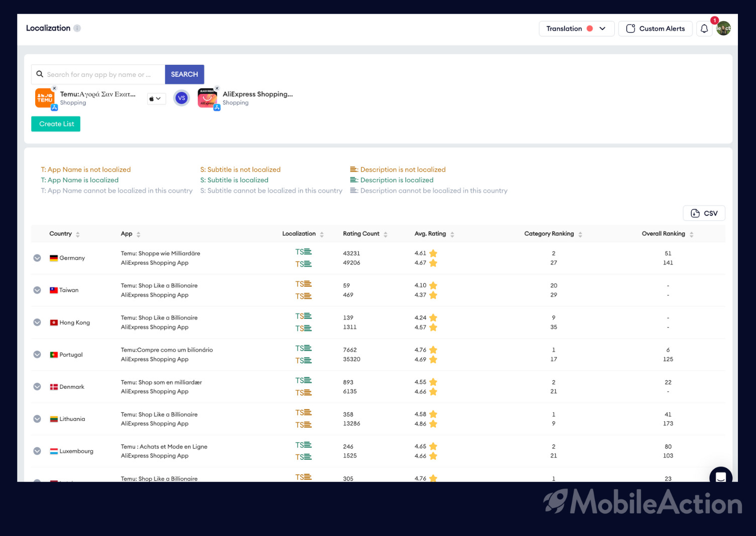The image size is (756, 536).
Task: Click the Temu app icon thumbnail
Action: pos(45,98)
